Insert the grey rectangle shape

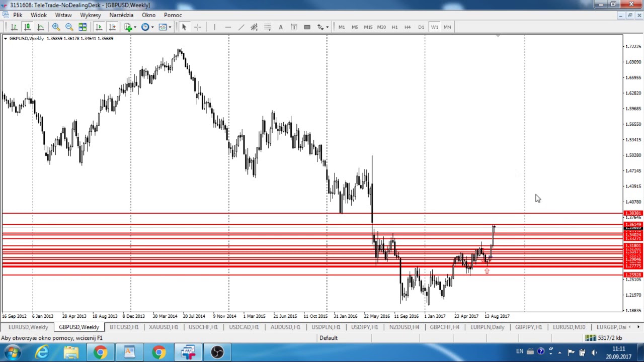point(307,27)
